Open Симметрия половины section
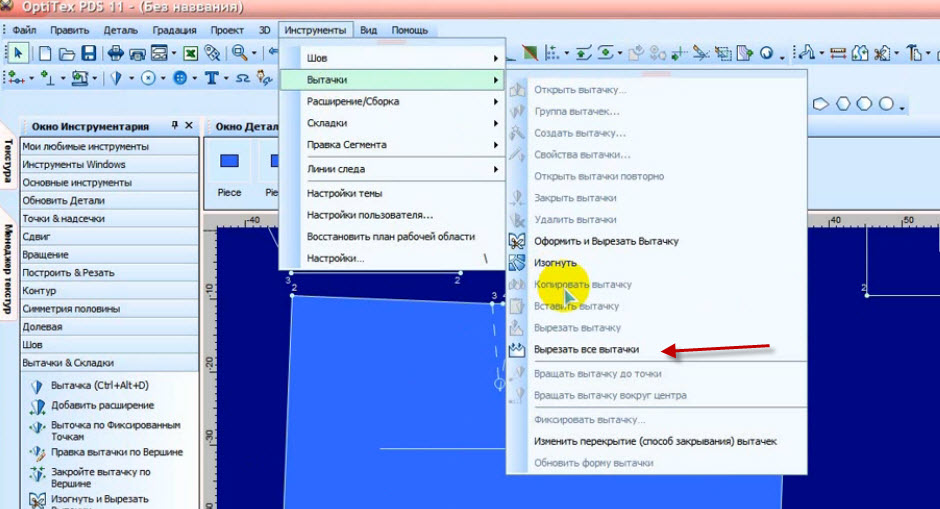Screen dimensions: 940x509 tap(110, 308)
